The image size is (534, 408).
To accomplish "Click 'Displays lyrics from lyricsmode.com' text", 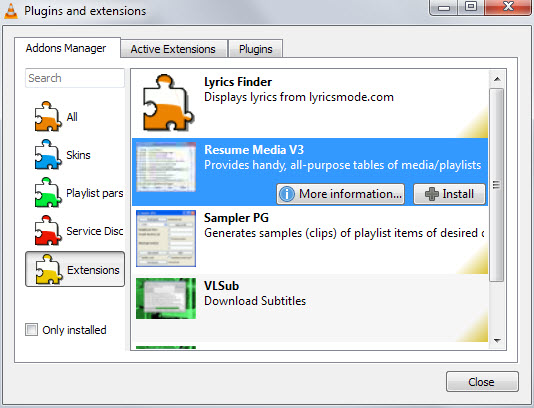I will click(299, 97).
